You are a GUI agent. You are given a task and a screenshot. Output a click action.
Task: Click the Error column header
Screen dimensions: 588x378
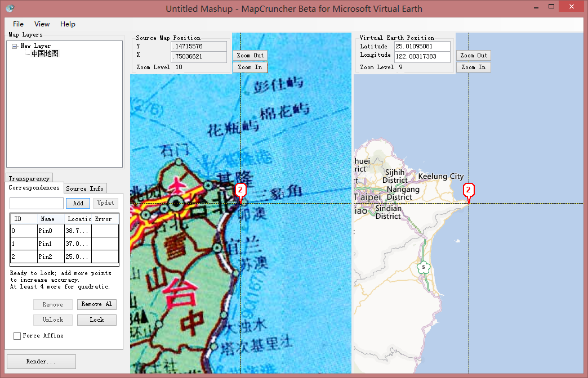[x=105, y=219]
